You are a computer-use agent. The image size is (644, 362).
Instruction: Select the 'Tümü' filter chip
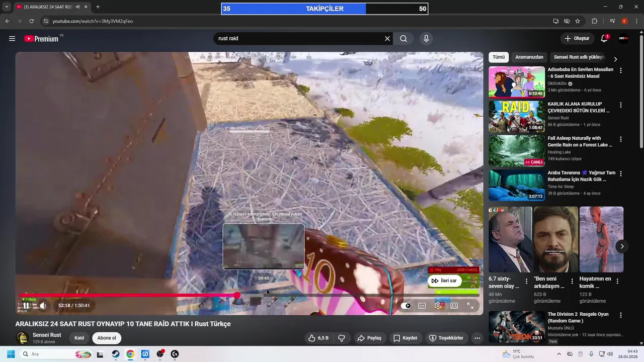coord(499,57)
